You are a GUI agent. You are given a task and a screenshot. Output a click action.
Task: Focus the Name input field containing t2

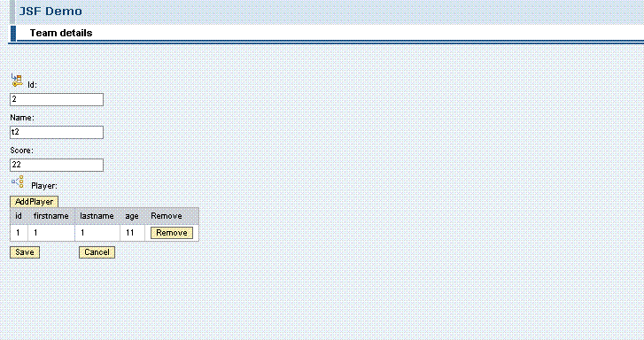point(57,132)
